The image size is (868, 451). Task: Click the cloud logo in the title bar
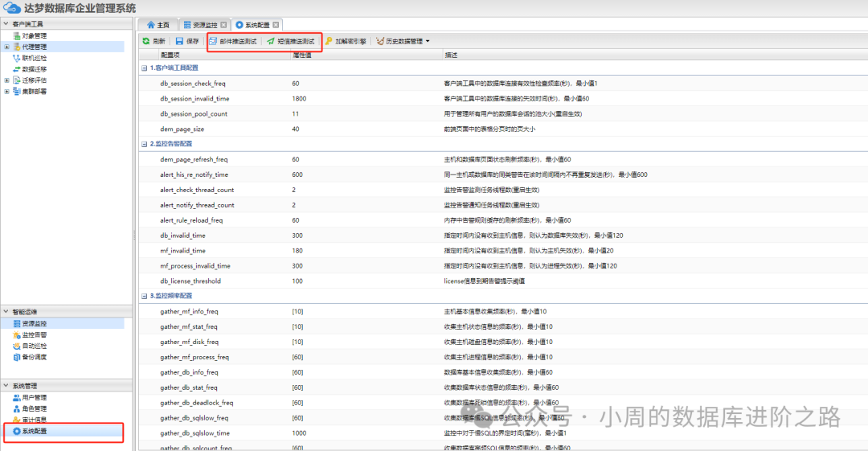(x=11, y=8)
